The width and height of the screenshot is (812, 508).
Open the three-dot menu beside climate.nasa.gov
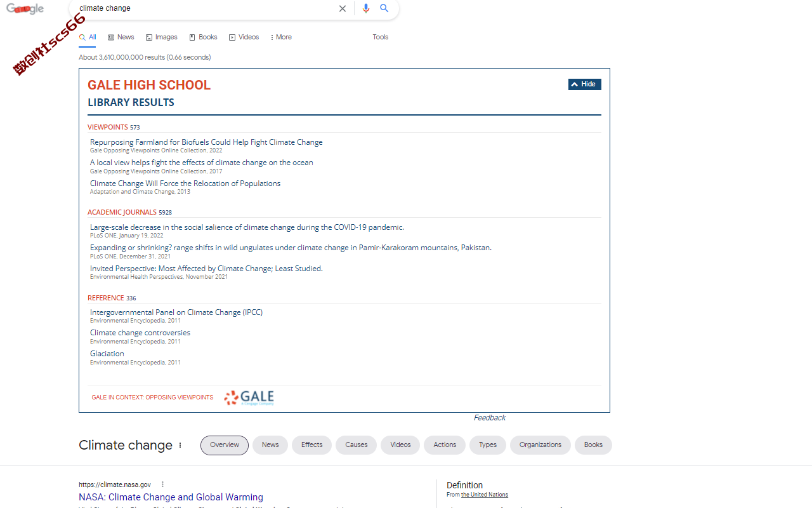162,485
